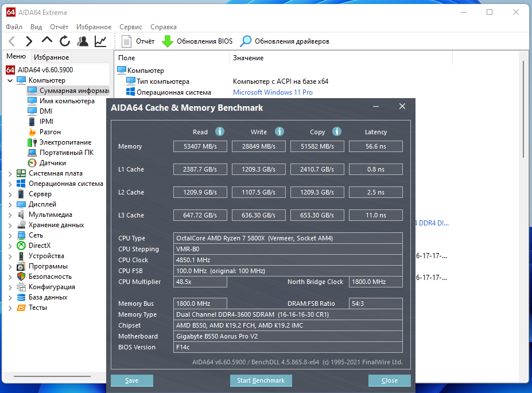The height and width of the screenshot is (393, 532).
Task: Click the truncated DDR4 DI... link behind dialog
Action: [x=432, y=223]
